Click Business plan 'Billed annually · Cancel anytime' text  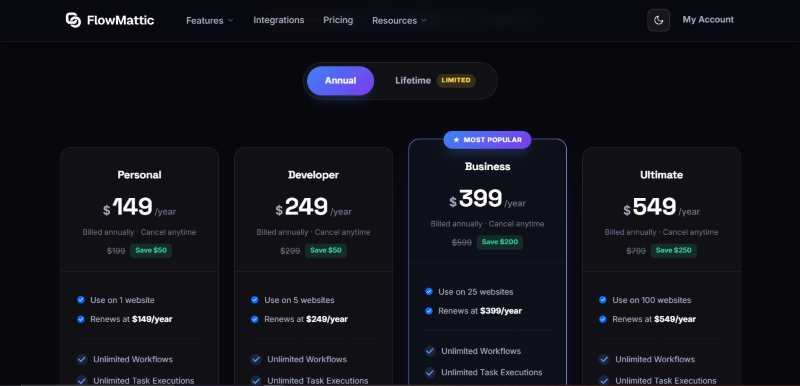487,224
